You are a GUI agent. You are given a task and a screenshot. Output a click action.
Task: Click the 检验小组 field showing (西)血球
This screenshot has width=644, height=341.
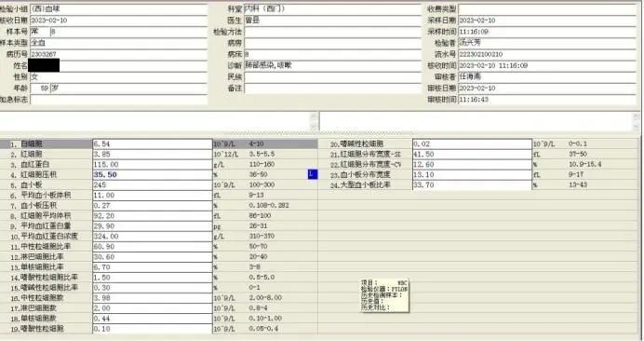(x=119, y=9)
